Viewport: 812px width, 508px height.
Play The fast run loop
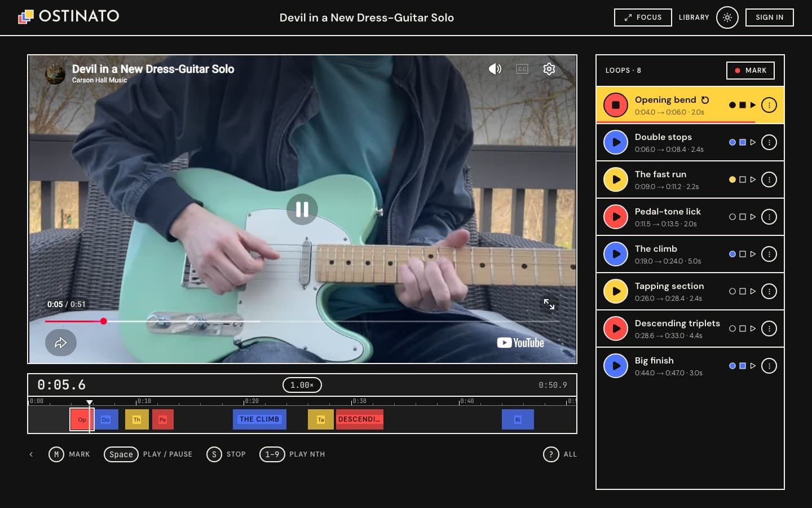click(616, 179)
